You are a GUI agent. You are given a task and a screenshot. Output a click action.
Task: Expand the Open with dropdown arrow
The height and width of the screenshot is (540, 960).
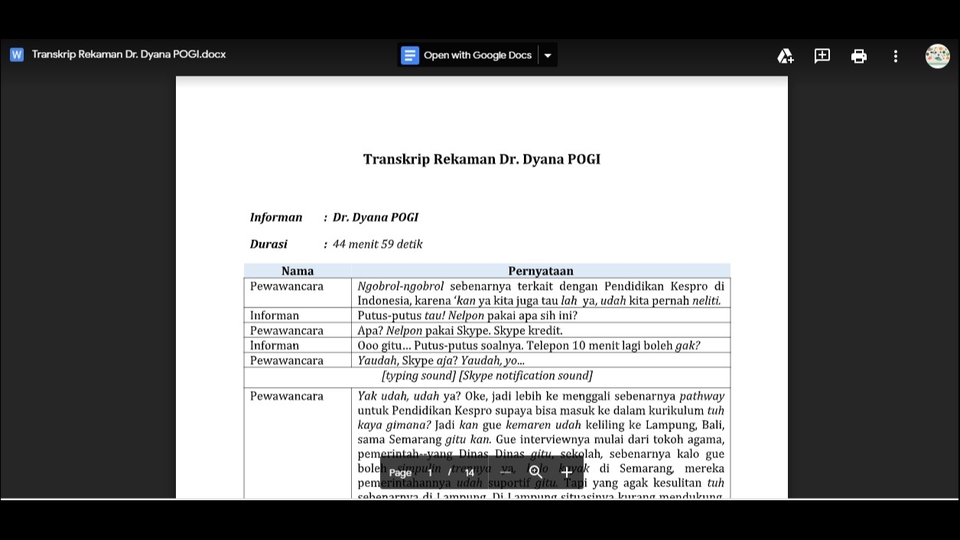pyautogui.click(x=547, y=56)
